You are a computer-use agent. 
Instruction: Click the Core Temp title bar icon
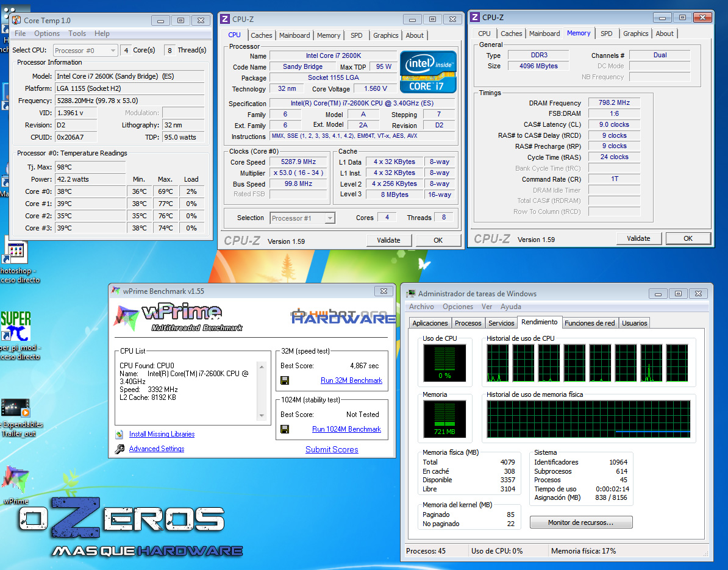click(x=16, y=20)
